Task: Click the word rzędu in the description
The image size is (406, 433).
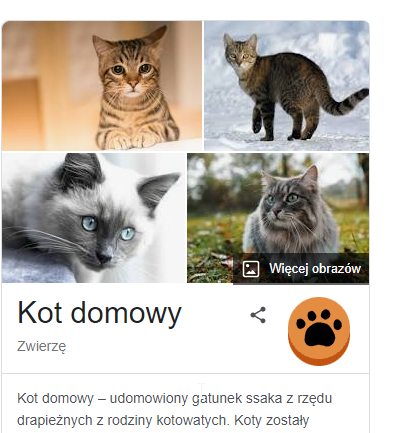Action: point(312,399)
